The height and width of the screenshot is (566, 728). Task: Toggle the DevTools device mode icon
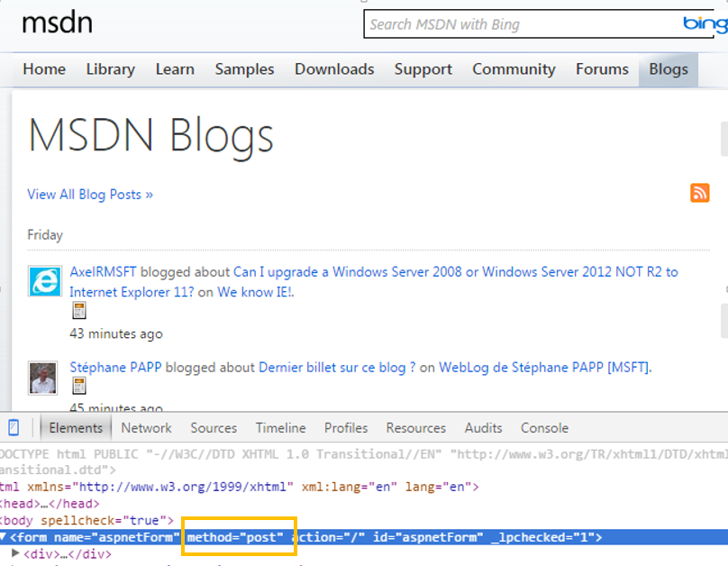[x=14, y=427]
